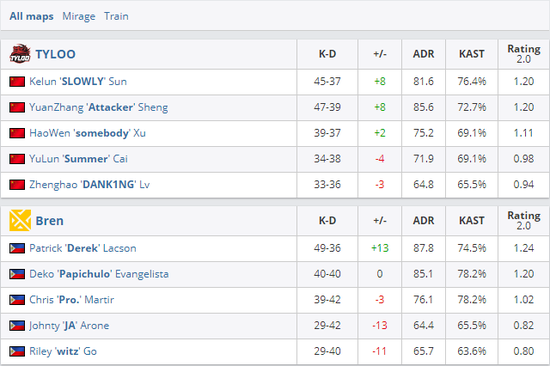Click the Philippines flag beside Papichulo

(x=17, y=274)
